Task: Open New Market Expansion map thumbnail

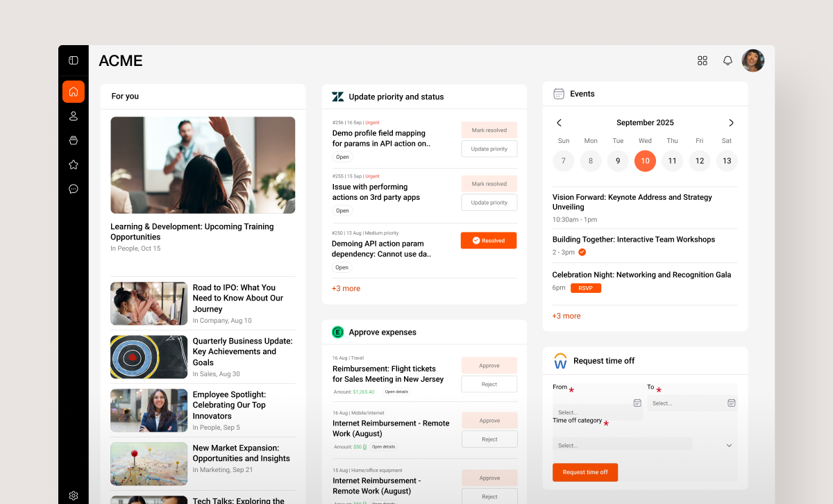Action: click(149, 464)
